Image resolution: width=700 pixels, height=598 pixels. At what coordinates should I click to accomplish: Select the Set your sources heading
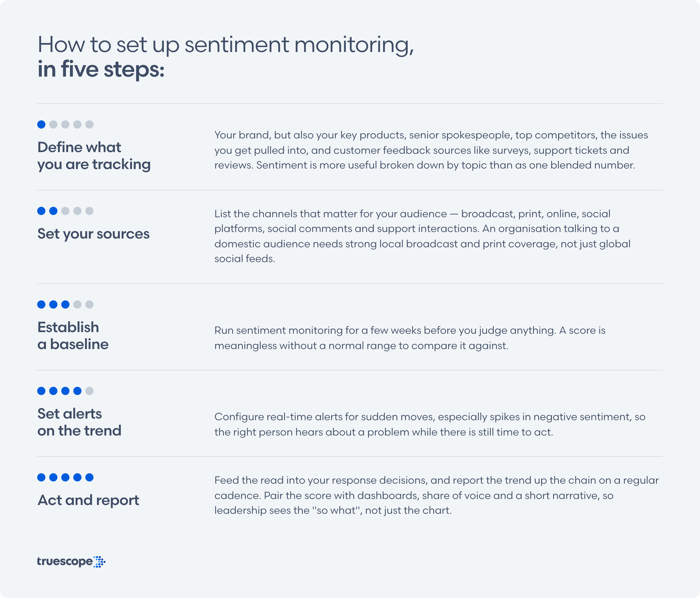click(x=93, y=234)
